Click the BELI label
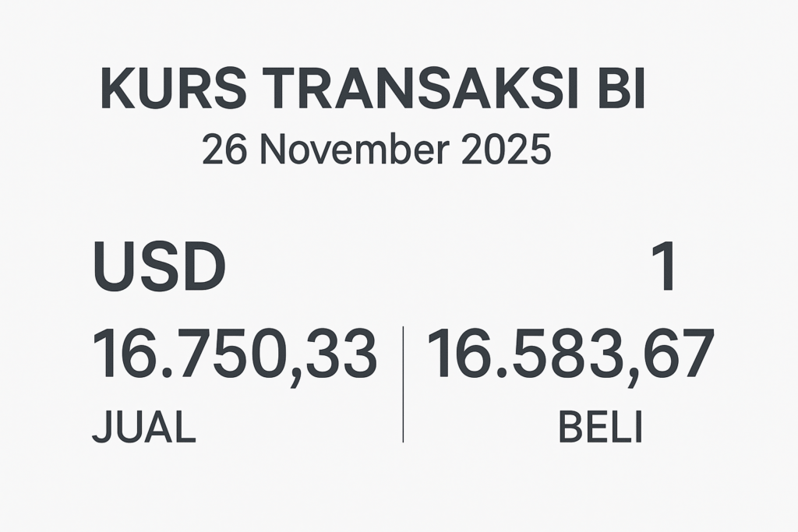The height and width of the screenshot is (532, 798). (x=600, y=428)
